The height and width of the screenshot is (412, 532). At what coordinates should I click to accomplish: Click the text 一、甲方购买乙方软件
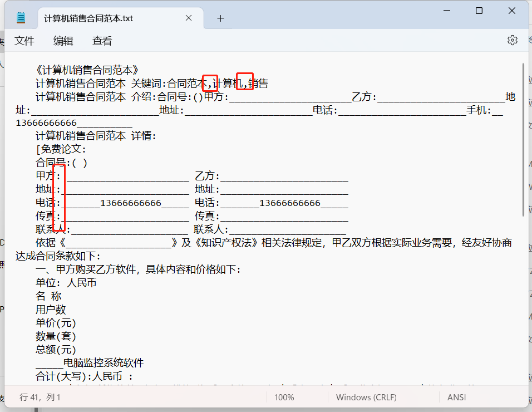86,269
